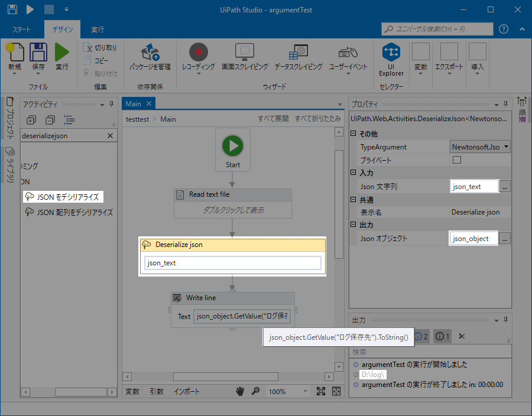Collapse all activities tree icon

coord(50,120)
